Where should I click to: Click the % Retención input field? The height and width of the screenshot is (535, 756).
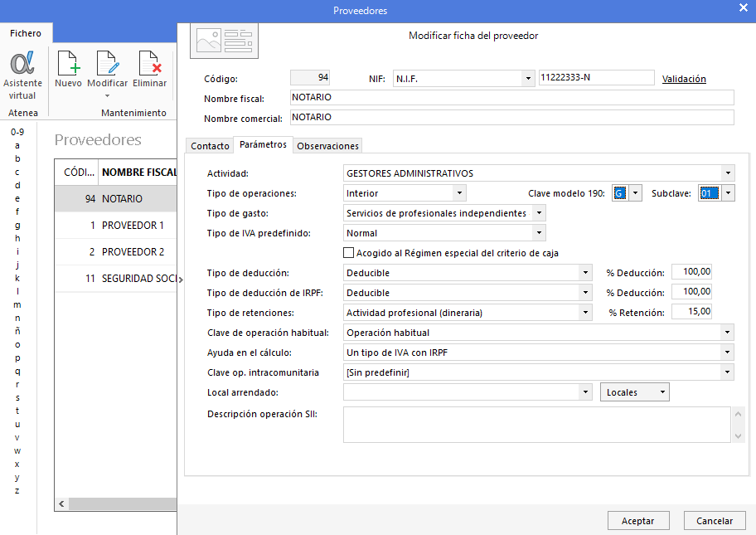tap(691, 313)
